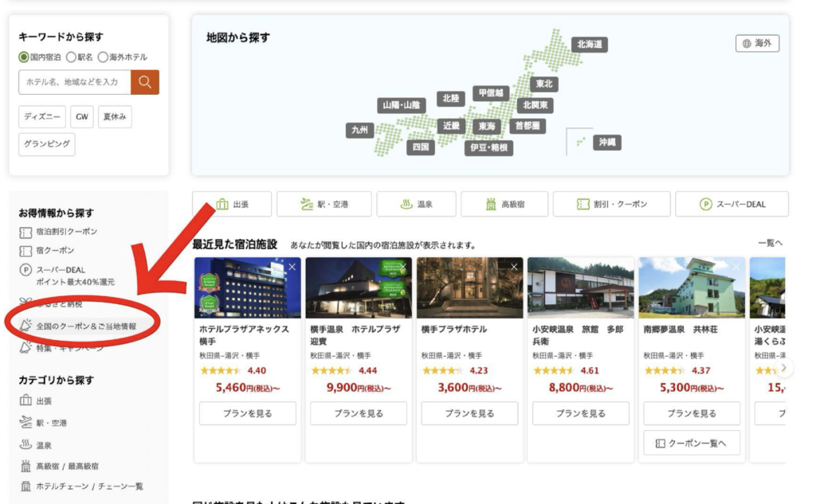Close the 横手プラザホテル card
Screen dimensions: 816x504
tap(514, 267)
